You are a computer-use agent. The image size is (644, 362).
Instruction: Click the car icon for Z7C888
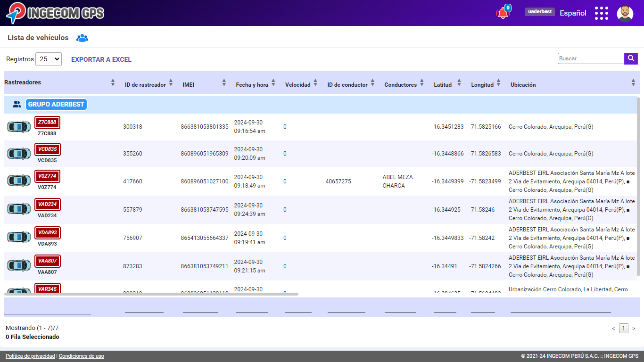[19, 127]
